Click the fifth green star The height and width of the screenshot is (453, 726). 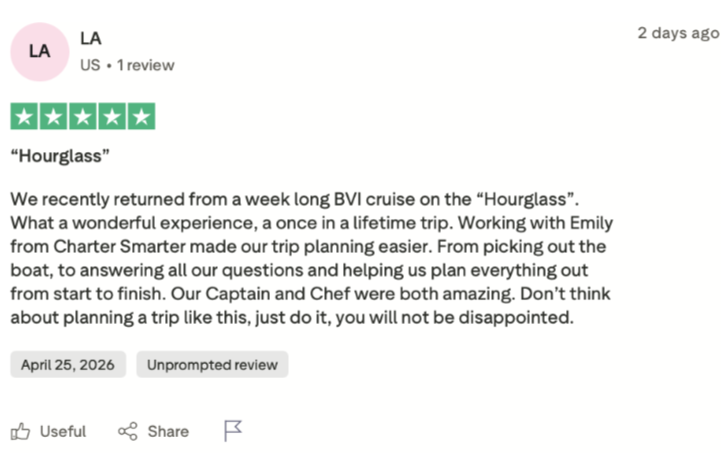pyautogui.click(x=141, y=116)
